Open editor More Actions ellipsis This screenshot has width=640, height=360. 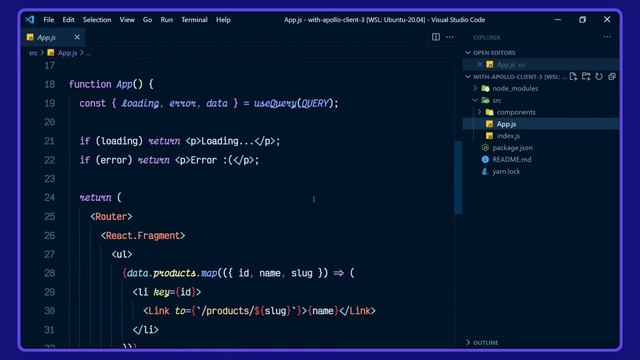coord(449,37)
